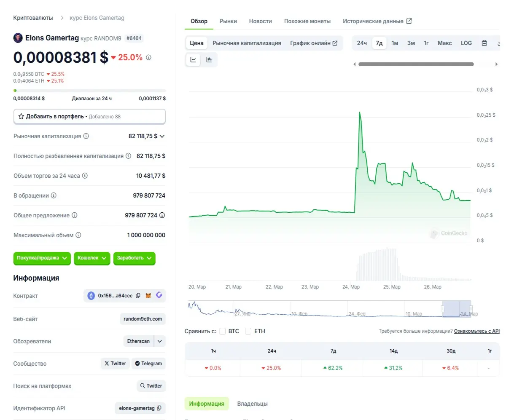Search on Twitter via platform search button

click(x=151, y=386)
